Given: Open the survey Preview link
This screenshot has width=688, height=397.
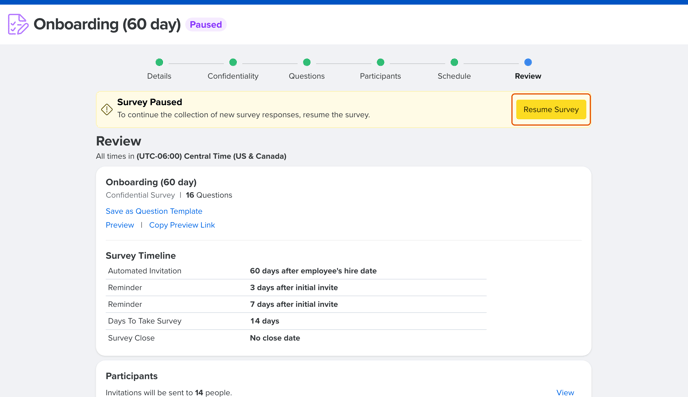Looking at the screenshot, I should (x=120, y=225).
